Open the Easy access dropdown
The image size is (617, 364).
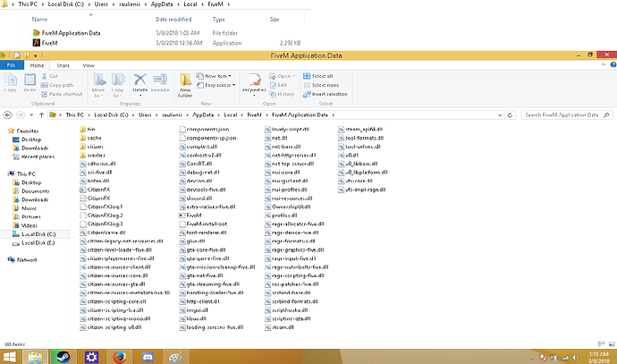click(x=216, y=85)
